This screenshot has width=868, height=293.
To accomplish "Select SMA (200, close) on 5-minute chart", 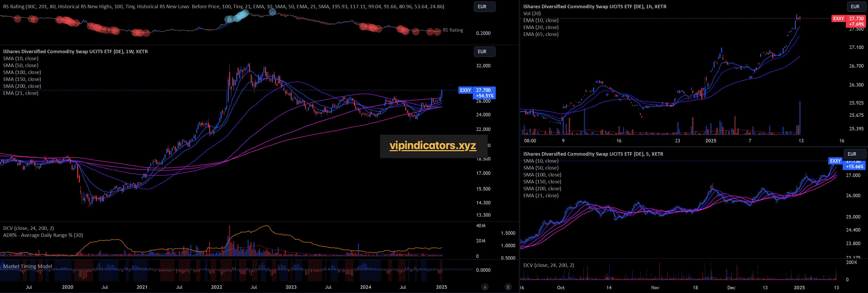I will click(542, 188).
